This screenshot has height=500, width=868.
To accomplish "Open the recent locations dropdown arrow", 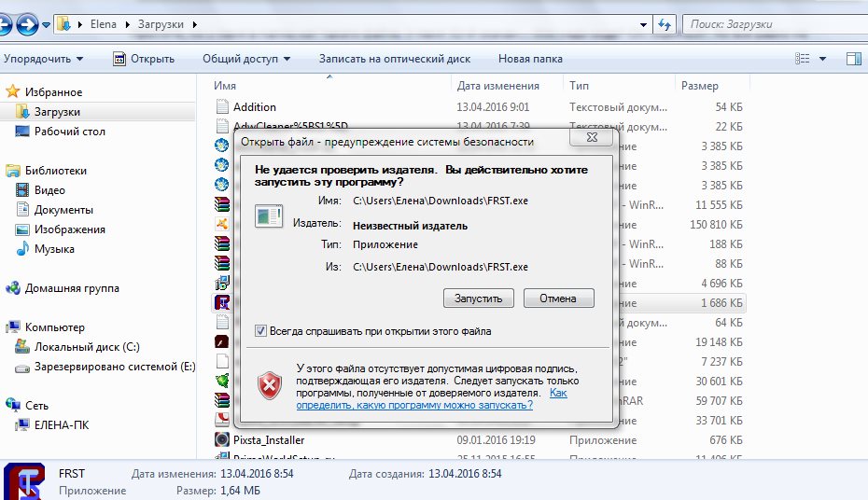I will tap(46, 25).
